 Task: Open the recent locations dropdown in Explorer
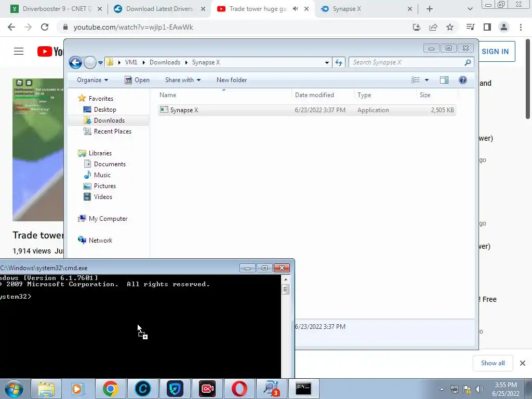[100, 63]
